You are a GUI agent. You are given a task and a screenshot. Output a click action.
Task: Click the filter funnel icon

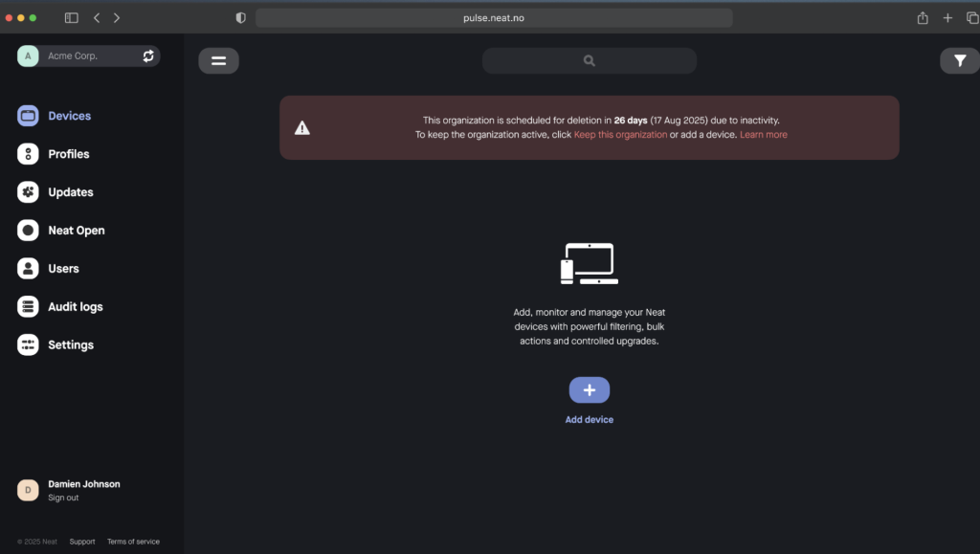tap(959, 60)
